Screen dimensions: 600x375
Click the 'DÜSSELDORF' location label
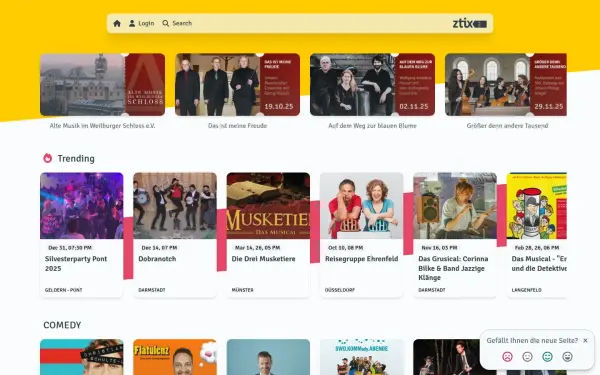340,290
